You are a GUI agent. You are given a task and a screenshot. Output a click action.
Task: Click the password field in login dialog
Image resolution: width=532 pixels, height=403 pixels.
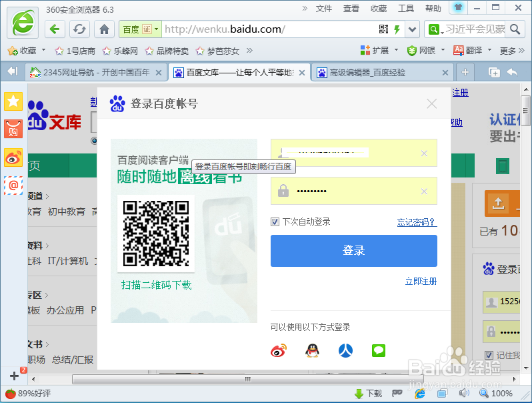pyautogui.click(x=353, y=191)
